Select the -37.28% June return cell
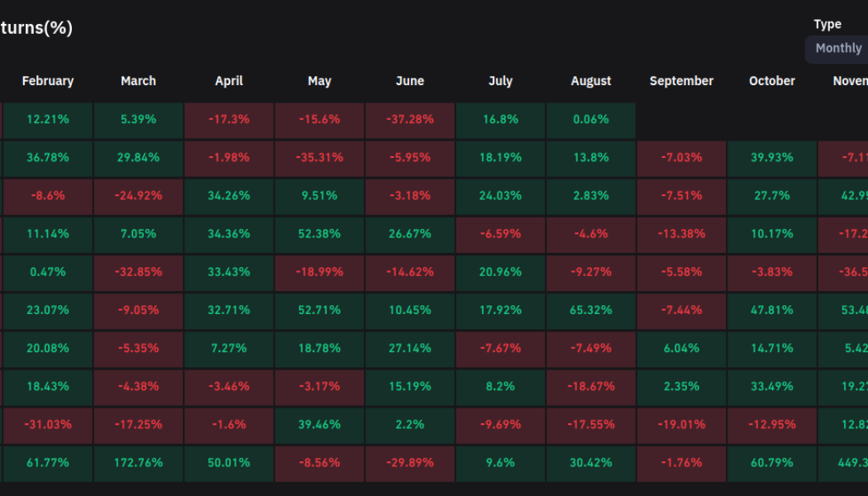This screenshot has height=496, width=868. [410, 119]
